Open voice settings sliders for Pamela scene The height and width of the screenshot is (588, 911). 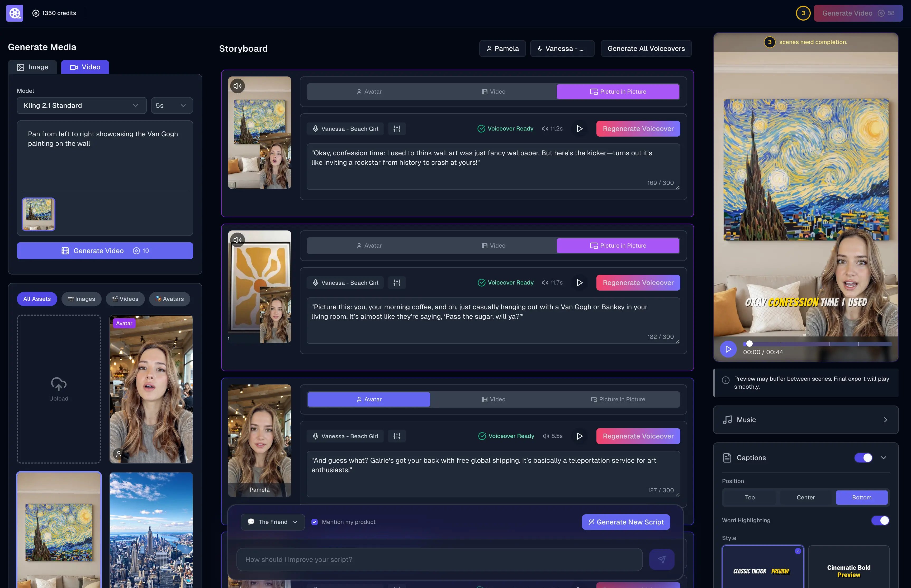(397, 436)
